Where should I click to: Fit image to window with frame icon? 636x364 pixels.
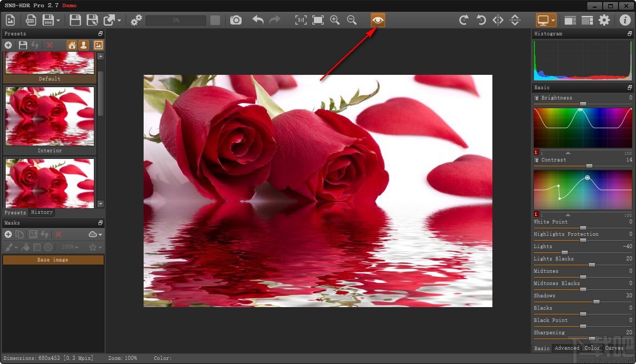(x=317, y=20)
